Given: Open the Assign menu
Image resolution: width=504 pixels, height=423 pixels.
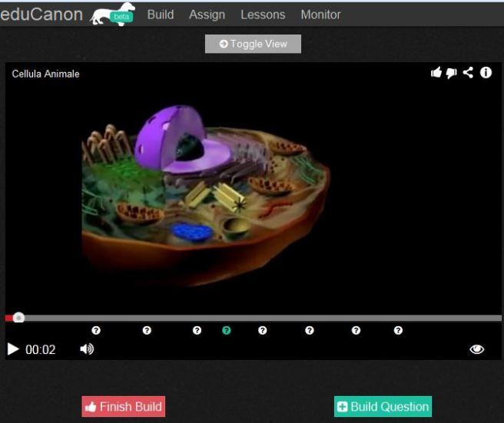Looking at the screenshot, I should coord(207,15).
